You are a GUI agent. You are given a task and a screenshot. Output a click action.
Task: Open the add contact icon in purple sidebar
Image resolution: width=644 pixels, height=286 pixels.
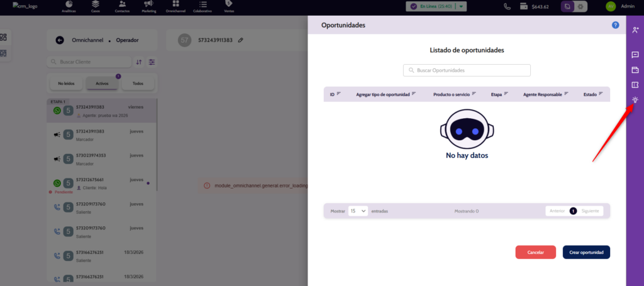pyautogui.click(x=635, y=30)
